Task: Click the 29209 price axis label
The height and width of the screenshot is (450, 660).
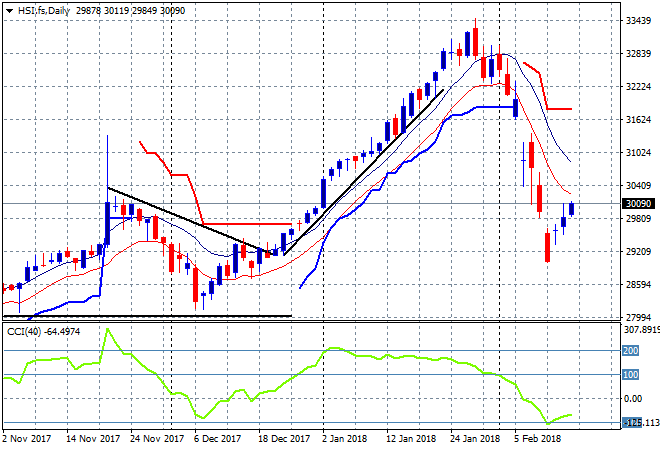Action: tap(638, 252)
